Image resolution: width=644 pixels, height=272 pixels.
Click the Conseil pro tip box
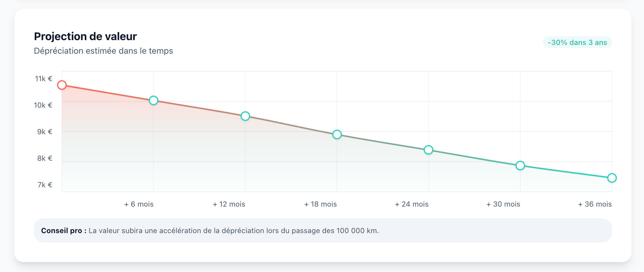pos(323,231)
